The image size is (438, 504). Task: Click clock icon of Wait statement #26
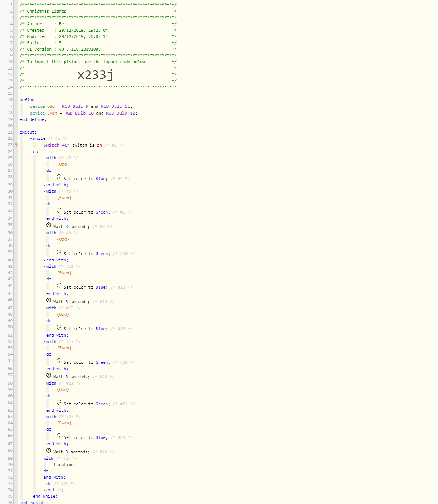click(x=49, y=450)
